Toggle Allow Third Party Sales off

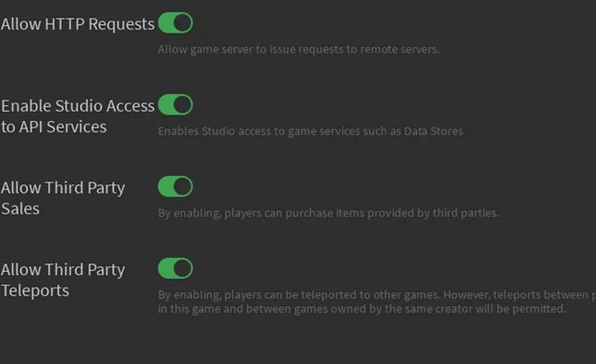point(175,186)
